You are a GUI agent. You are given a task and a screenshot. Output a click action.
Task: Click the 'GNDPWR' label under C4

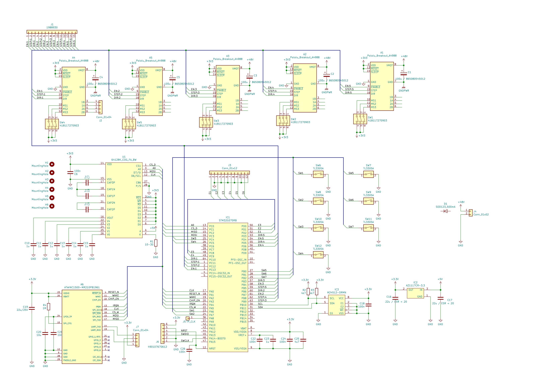(95, 96)
